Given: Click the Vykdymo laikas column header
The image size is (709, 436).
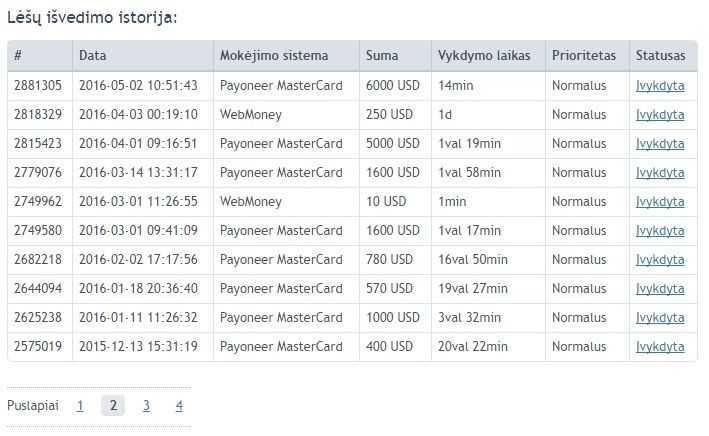Looking at the screenshot, I should 484,56.
